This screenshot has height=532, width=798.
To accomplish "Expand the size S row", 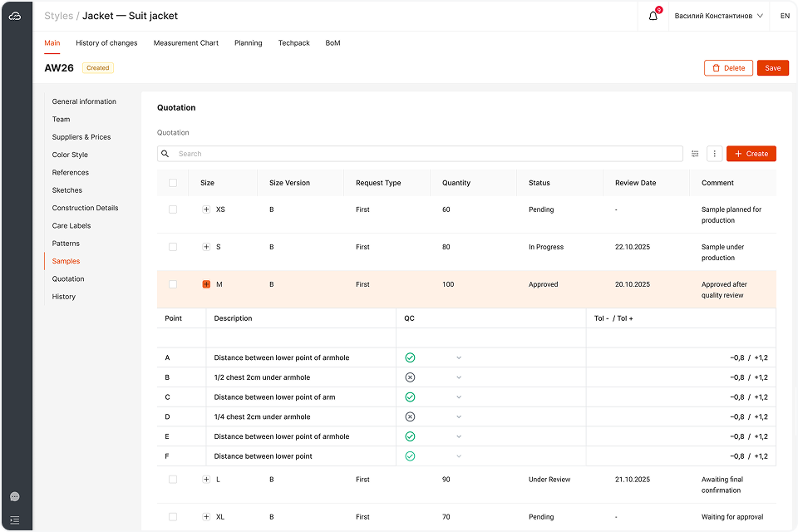I will [x=206, y=247].
